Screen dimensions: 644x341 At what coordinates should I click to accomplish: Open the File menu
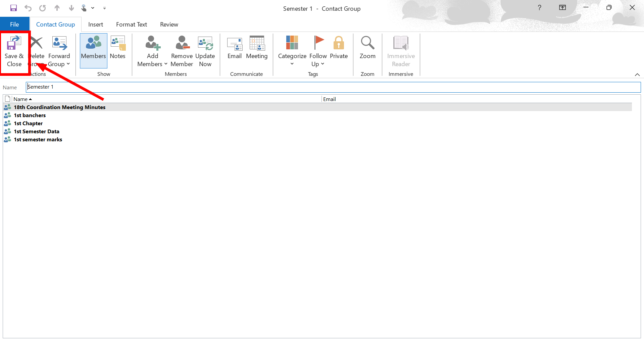click(14, 25)
